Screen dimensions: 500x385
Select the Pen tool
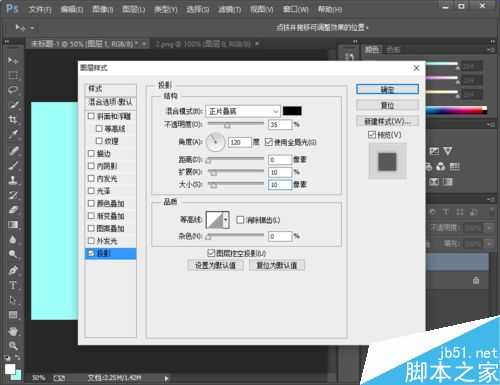(13, 270)
